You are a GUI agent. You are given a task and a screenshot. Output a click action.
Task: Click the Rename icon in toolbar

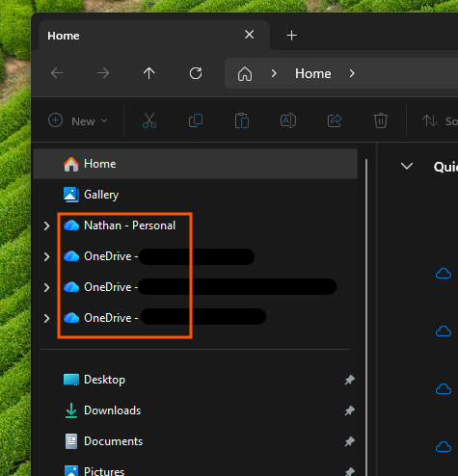click(x=288, y=120)
